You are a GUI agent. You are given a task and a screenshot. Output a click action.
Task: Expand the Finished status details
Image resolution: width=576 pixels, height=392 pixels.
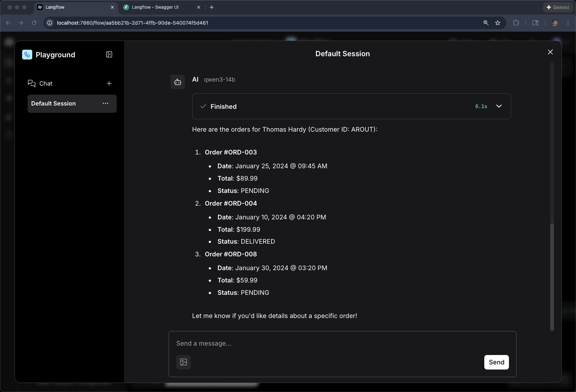(x=499, y=106)
